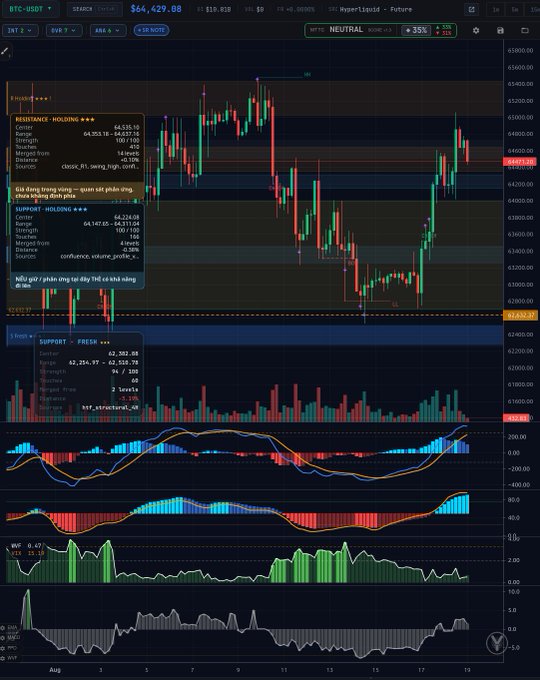Select the pencil drawing tool
The image size is (540, 680).
[x=5, y=51]
